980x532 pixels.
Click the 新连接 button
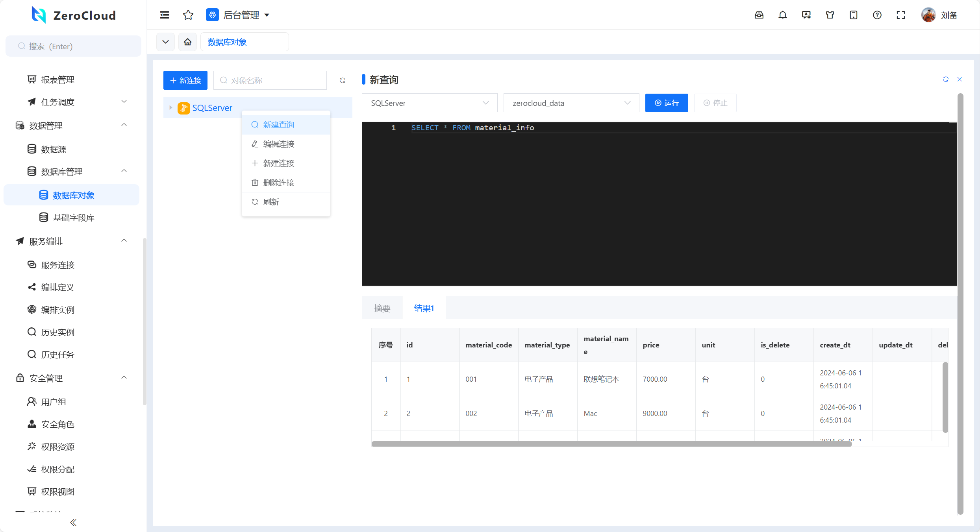tap(185, 80)
